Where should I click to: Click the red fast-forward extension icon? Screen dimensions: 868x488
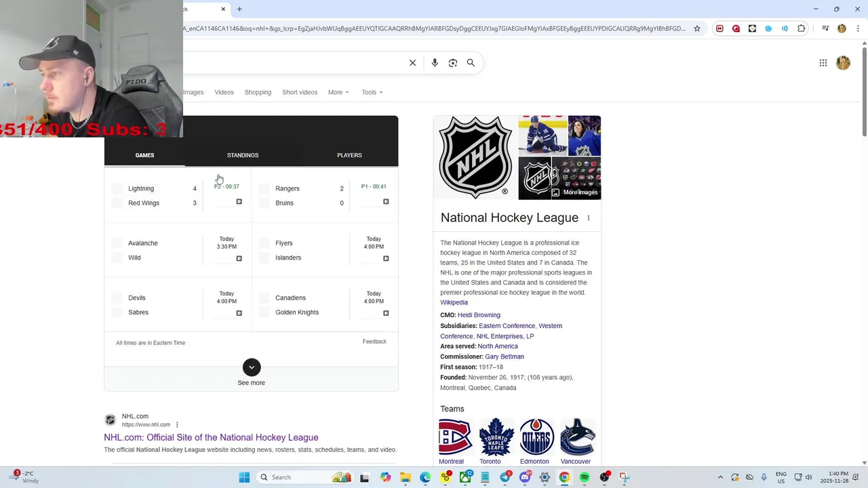tap(719, 28)
